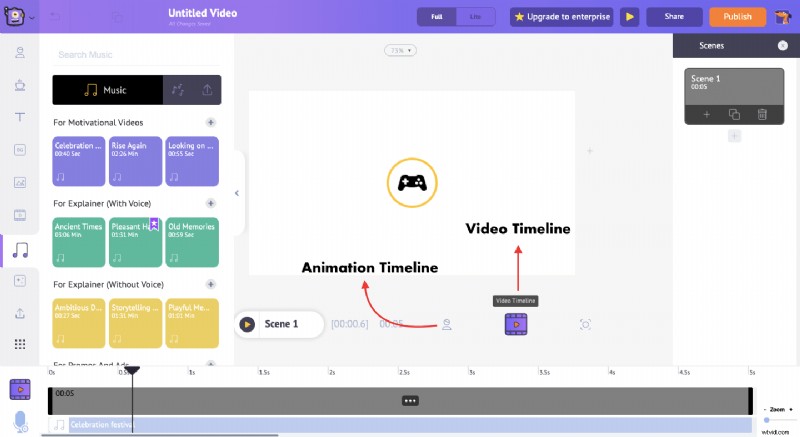Click the Search Music field
Viewport: 800px width, 437px height.
point(137,55)
